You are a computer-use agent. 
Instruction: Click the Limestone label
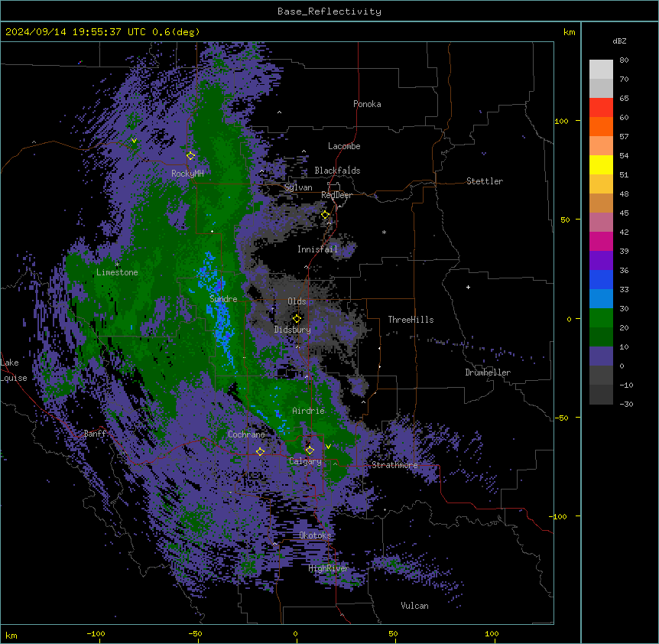[117, 272]
